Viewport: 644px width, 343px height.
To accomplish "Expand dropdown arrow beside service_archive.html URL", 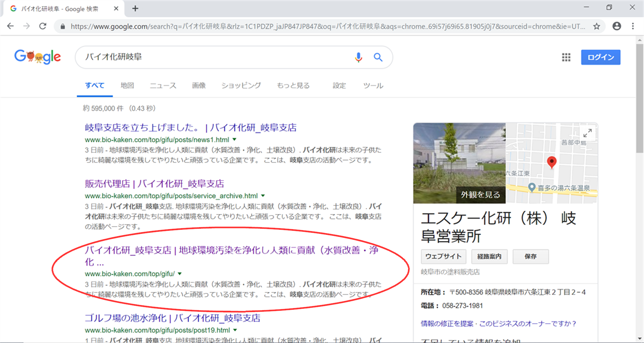I will [263, 196].
